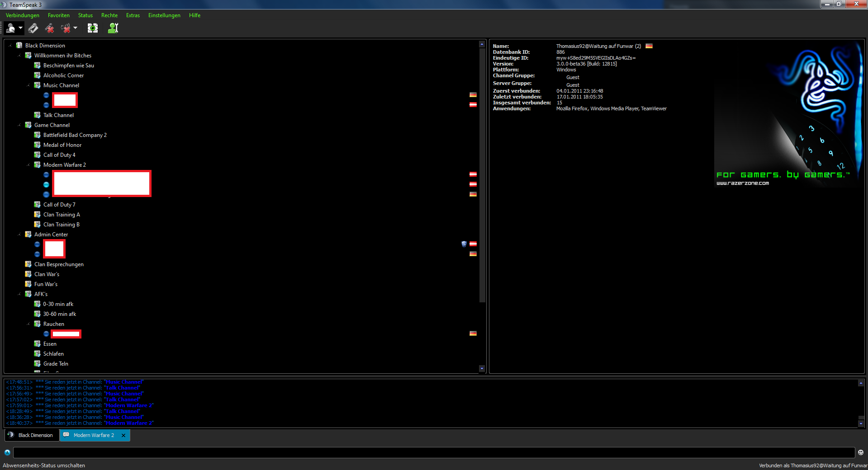The width and height of the screenshot is (868, 470).
Task: Open the Extras menu
Action: pyautogui.click(x=133, y=15)
